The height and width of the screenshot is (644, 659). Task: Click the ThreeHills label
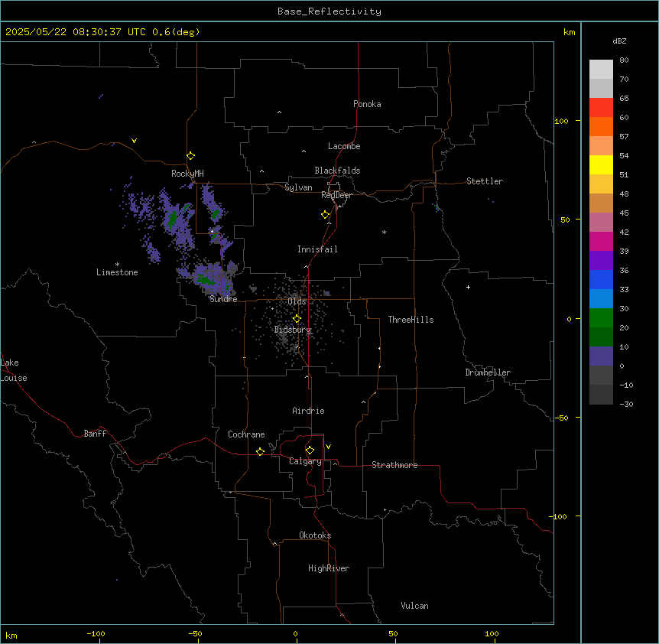click(x=411, y=320)
